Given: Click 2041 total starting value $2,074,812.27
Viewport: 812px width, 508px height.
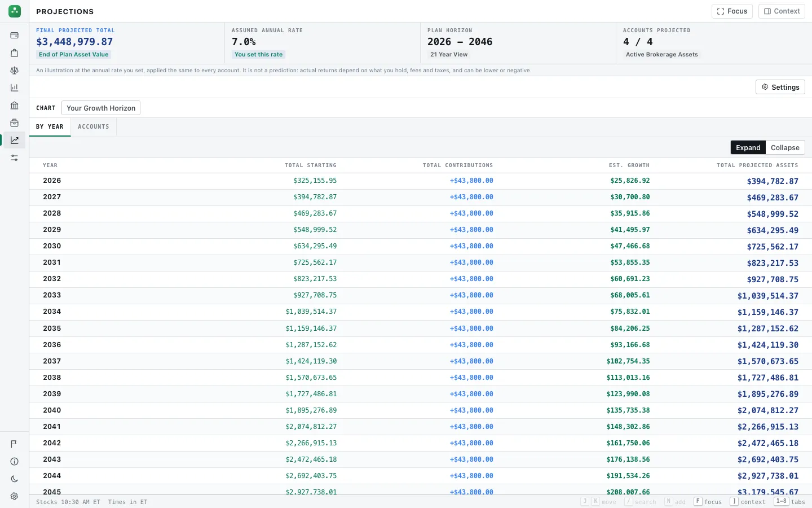Looking at the screenshot, I should pos(311,427).
